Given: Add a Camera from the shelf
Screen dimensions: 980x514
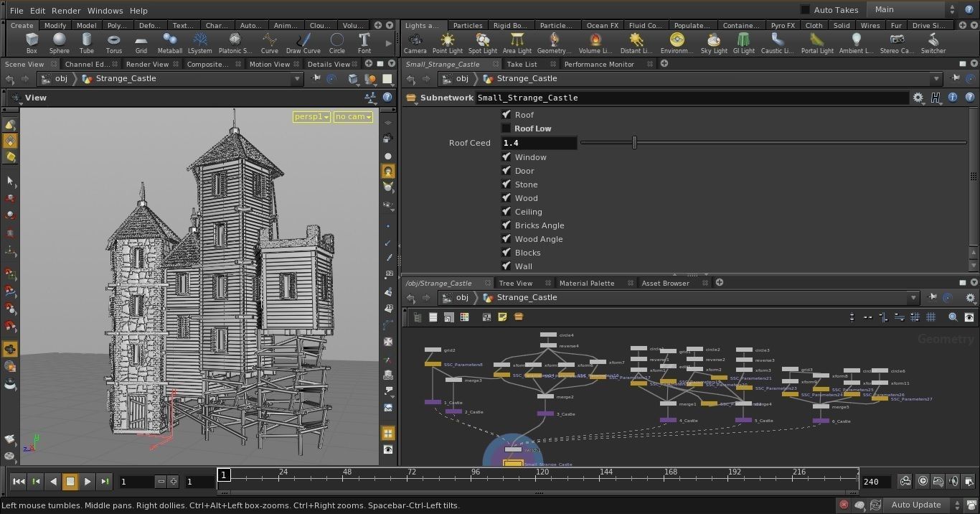Looking at the screenshot, I should click(415, 43).
